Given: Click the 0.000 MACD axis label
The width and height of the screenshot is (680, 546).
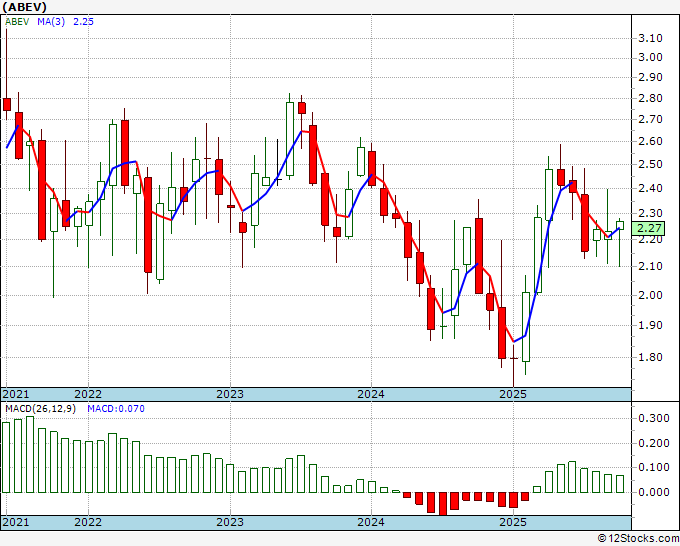Looking at the screenshot, I should pyautogui.click(x=654, y=492).
